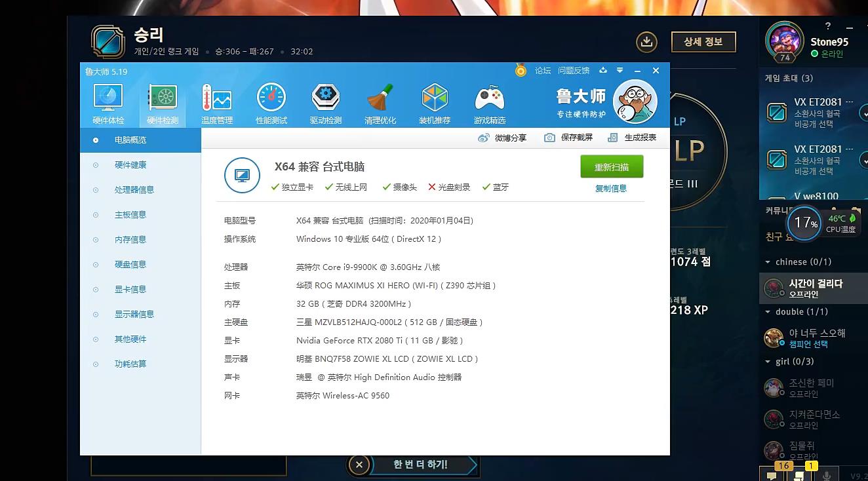
Task: Click the 复制信息 copy info link
Action: point(611,188)
